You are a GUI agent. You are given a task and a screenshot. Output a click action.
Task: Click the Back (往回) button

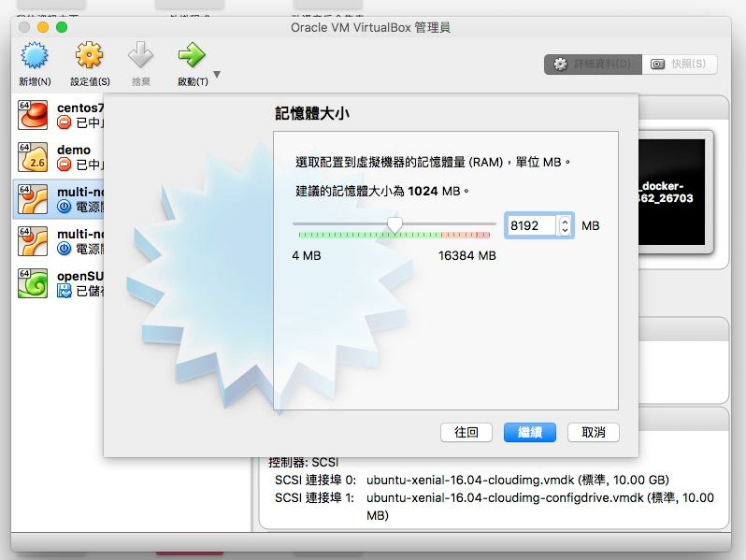[466, 432]
